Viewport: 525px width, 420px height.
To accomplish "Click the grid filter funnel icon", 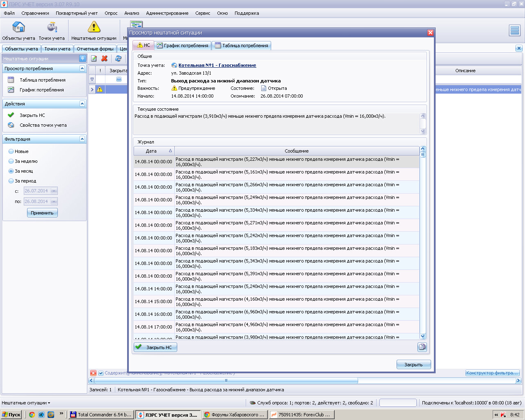I will (x=92, y=79).
